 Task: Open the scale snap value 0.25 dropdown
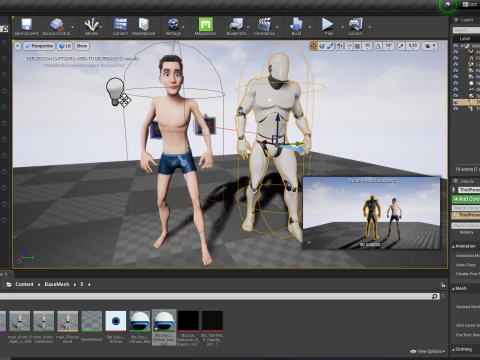point(413,46)
